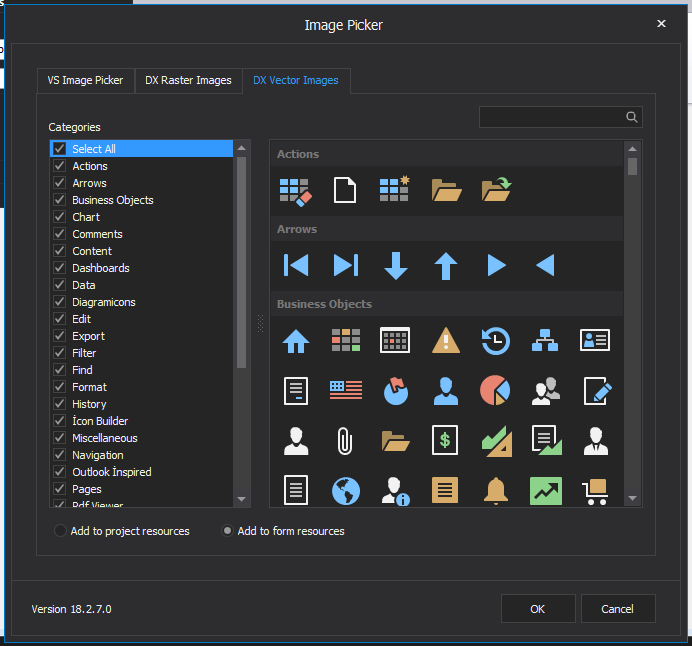Select the green trending chart icon
692x646 pixels.
point(546,491)
